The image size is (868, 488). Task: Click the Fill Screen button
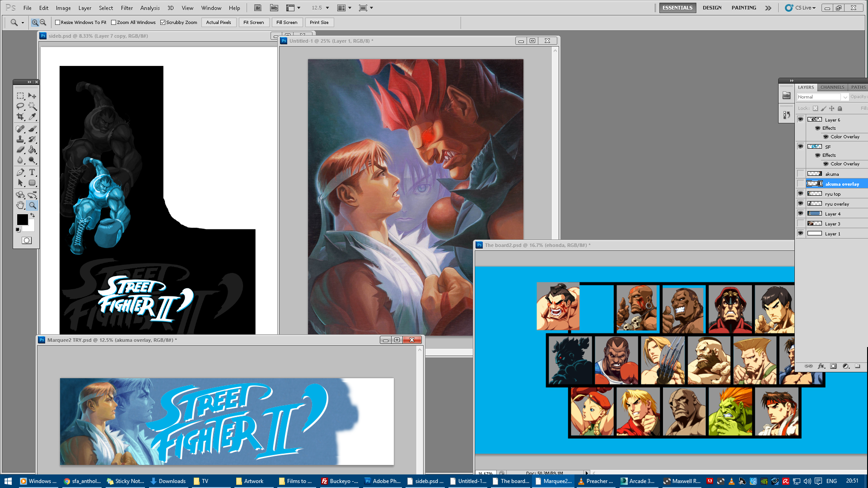click(x=287, y=22)
